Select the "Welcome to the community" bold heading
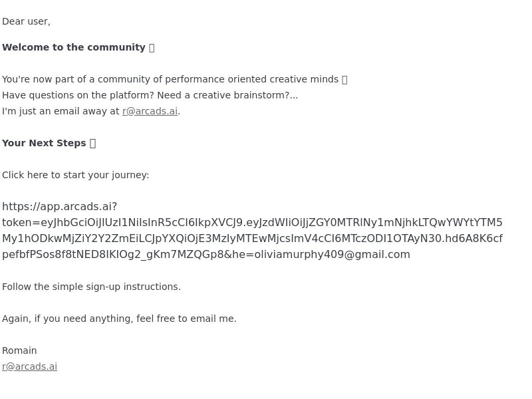 click(74, 47)
